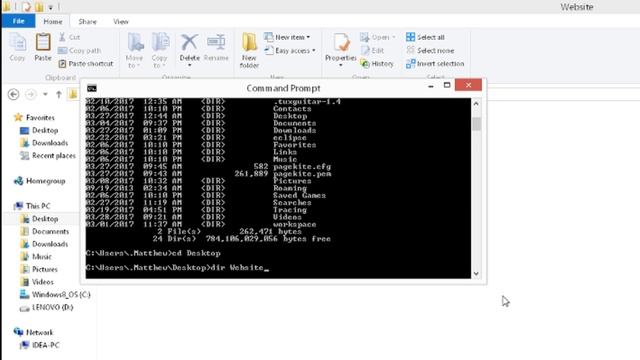Open file History
640x360 pixels.
tap(377, 64)
